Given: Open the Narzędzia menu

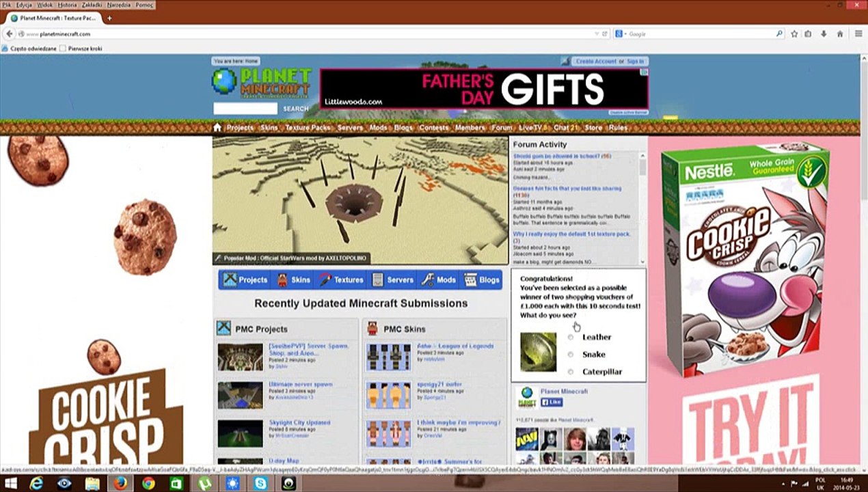Looking at the screenshot, I should point(120,5).
